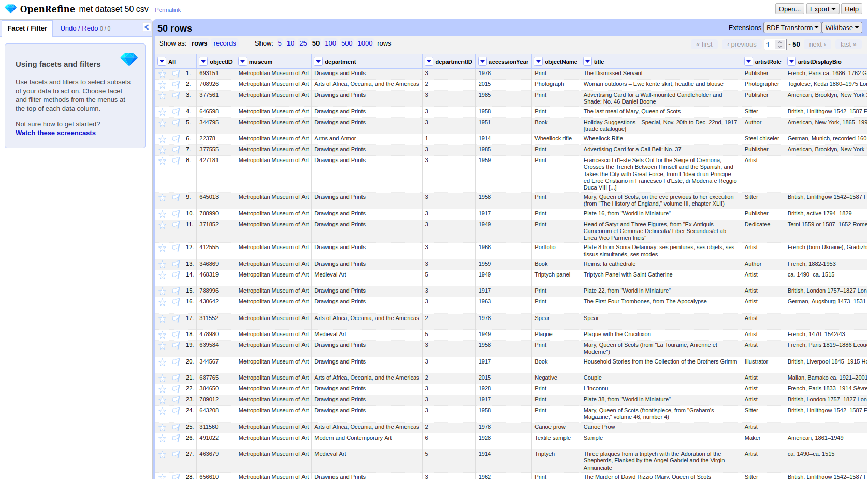Star row 27 with objectID 463679
Image resolution: width=868 pixels, height=479 pixels.
point(163,454)
